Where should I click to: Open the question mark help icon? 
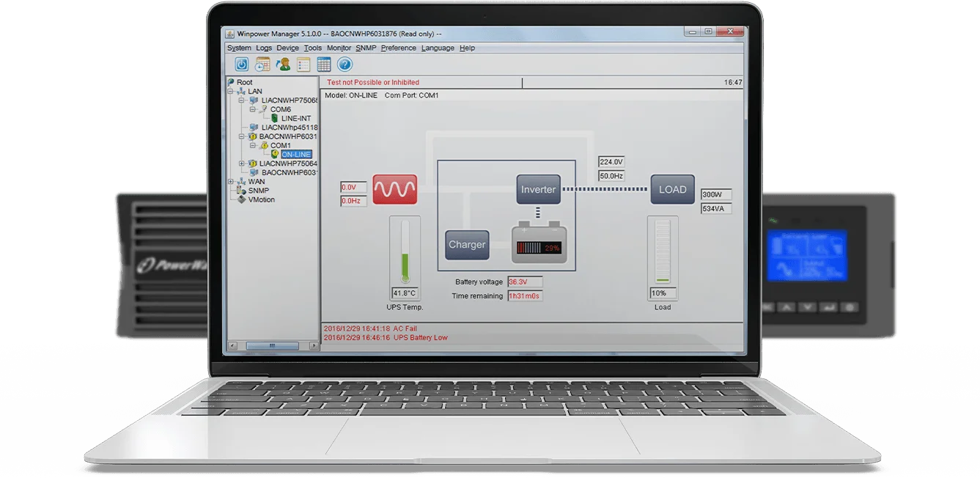(x=345, y=65)
